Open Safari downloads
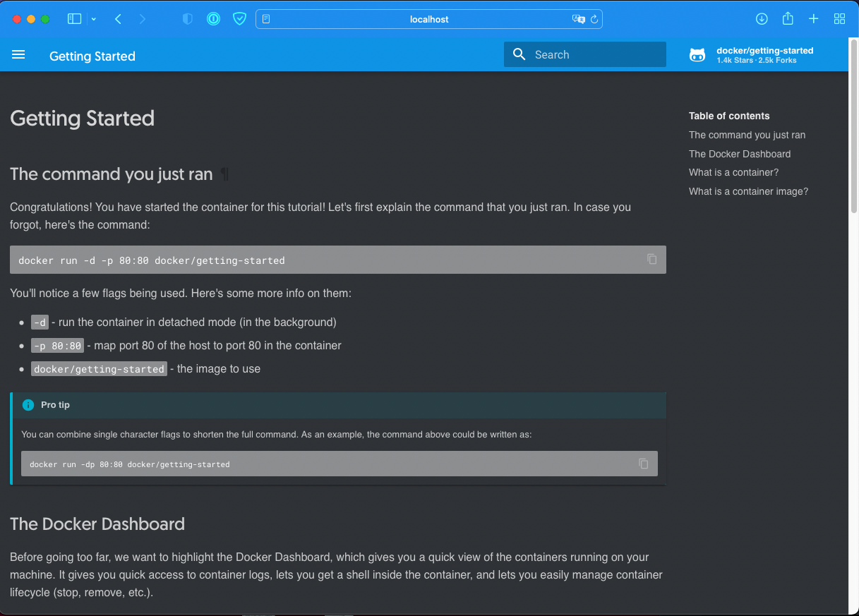This screenshot has width=859, height=616. [x=762, y=19]
